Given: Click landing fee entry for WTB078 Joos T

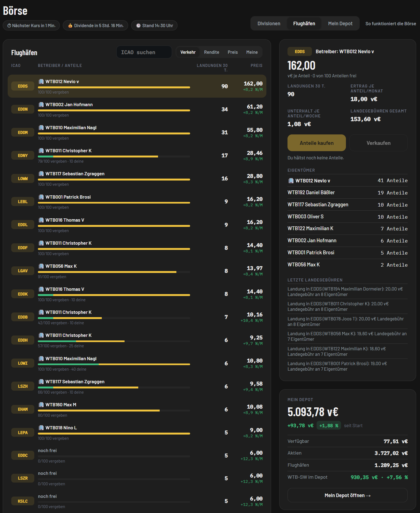Looking at the screenshot, I should 348,322.
